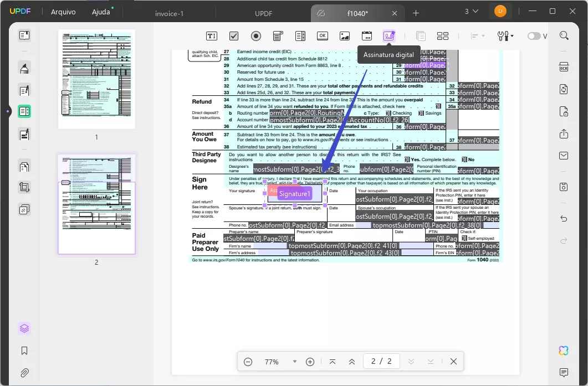Click the page number input field
588x386 pixels.
[x=381, y=361]
